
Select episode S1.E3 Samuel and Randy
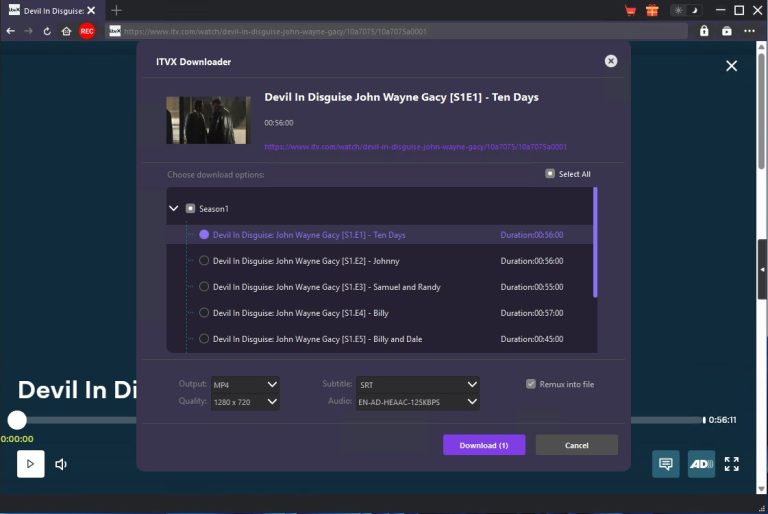pyautogui.click(x=204, y=287)
